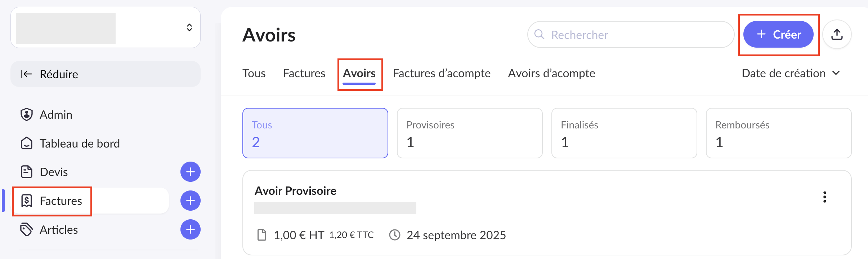This screenshot has width=868, height=259.
Task: Open the three-dot menu on Avoir Provisoire
Action: click(824, 197)
